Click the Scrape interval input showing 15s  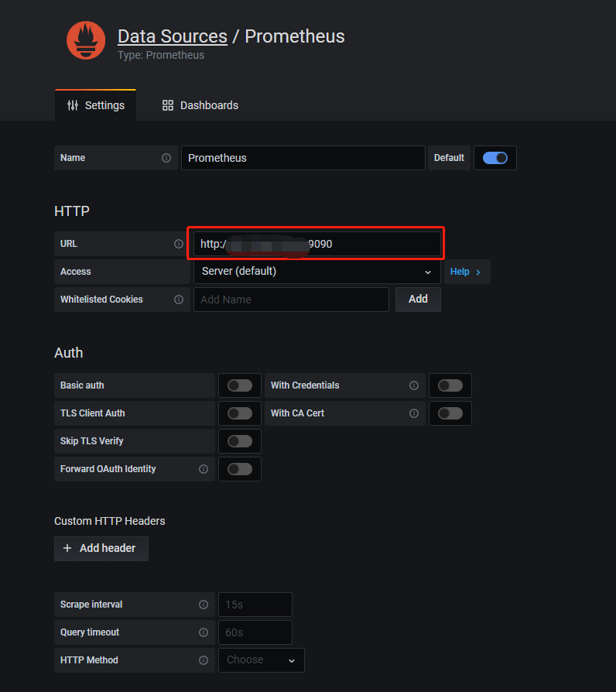tap(255, 605)
